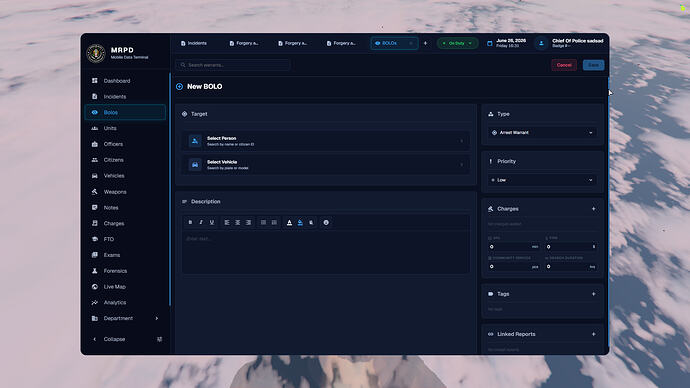
Task: Align text right
Action: pyautogui.click(x=248, y=223)
